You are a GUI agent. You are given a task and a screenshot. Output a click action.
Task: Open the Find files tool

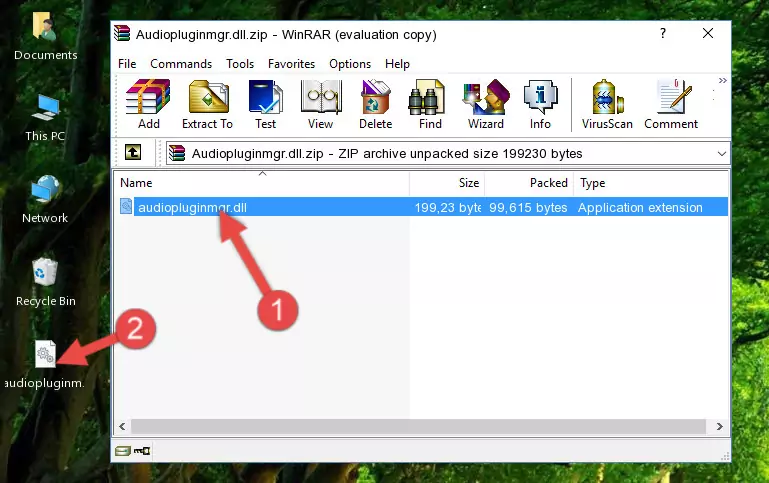click(x=430, y=104)
